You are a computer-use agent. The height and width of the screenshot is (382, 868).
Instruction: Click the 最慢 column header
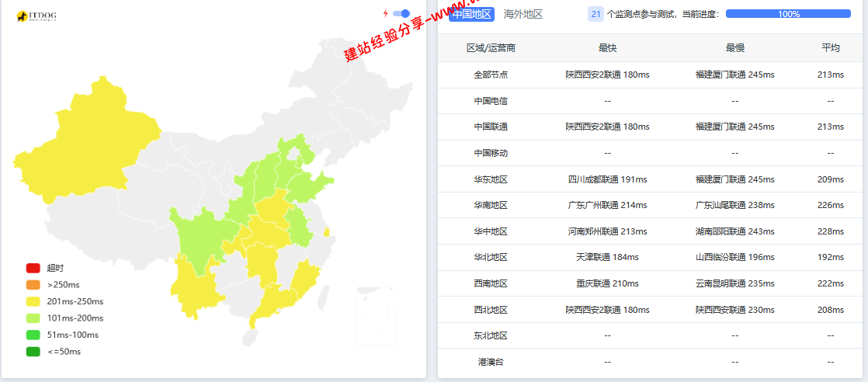tap(735, 48)
